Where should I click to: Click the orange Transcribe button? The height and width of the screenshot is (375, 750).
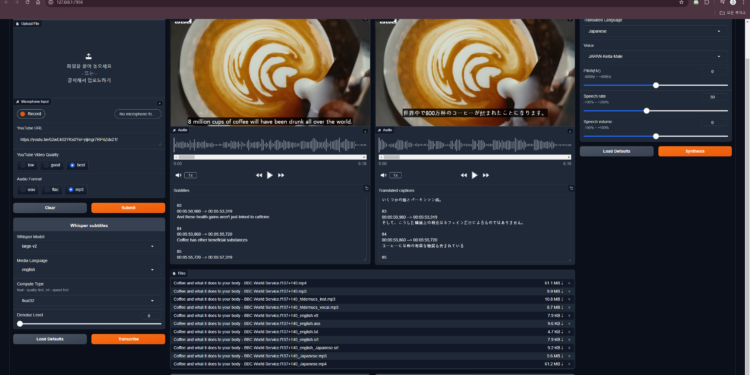pos(128,339)
